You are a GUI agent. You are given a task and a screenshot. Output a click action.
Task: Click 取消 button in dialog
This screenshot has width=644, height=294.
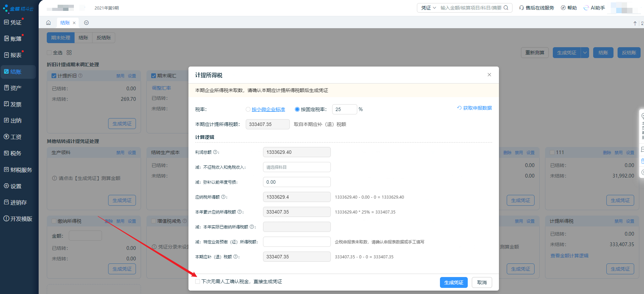(x=482, y=282)
